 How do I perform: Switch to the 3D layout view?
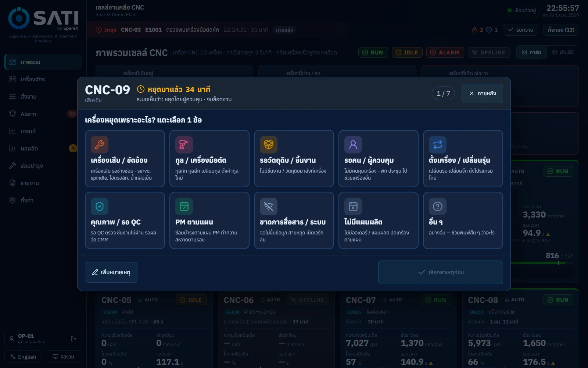click(563, 52)
